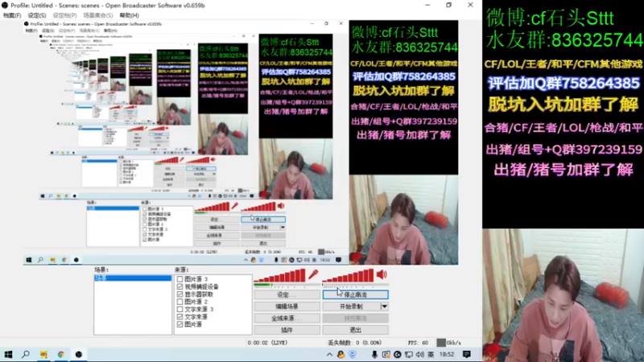Viewport: 644px width, 362px height.
Task: Click the FPS: 60 status entry
Action: pos(418,343)
